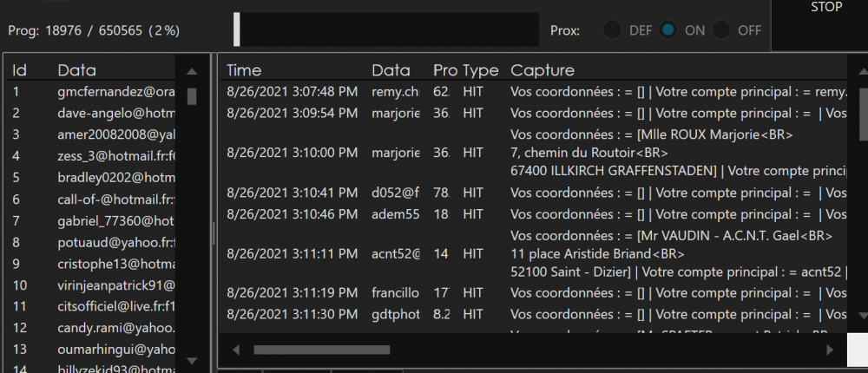Select the OFF proxy radio option
The height and width of the screenshot is (373, 868).
pos(721,30)
